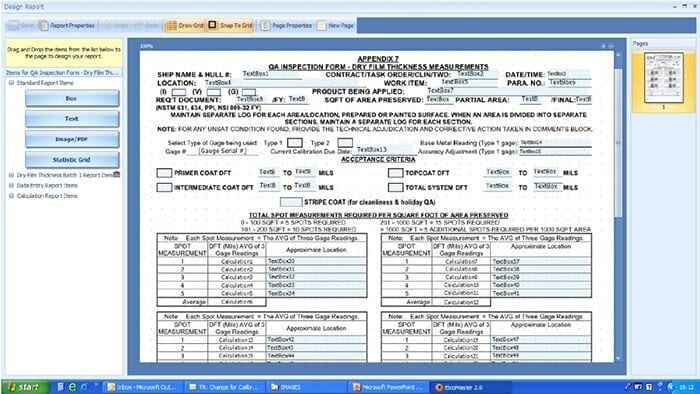Select the Statistic Grid report item button

[x=72, y=160]
